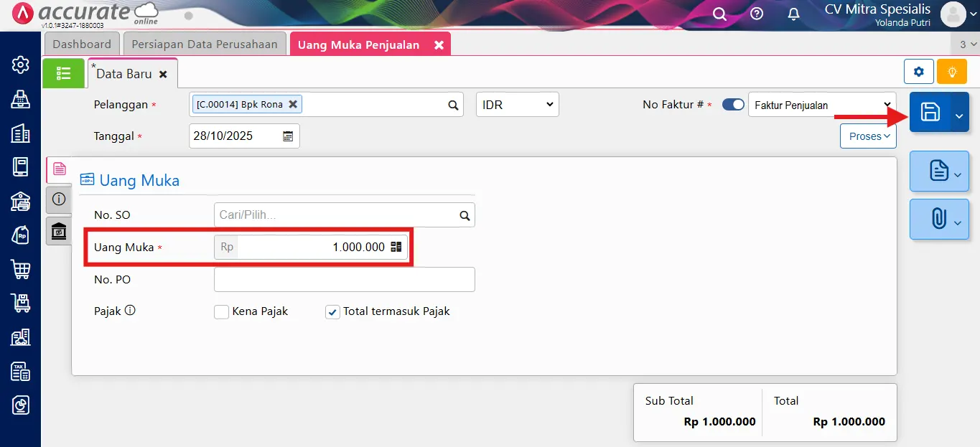Enable the Kena Pajak checkbox

pos(221,311)
